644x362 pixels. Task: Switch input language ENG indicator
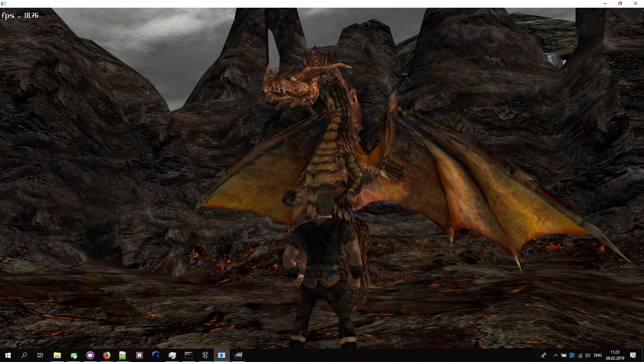point(598,355)
